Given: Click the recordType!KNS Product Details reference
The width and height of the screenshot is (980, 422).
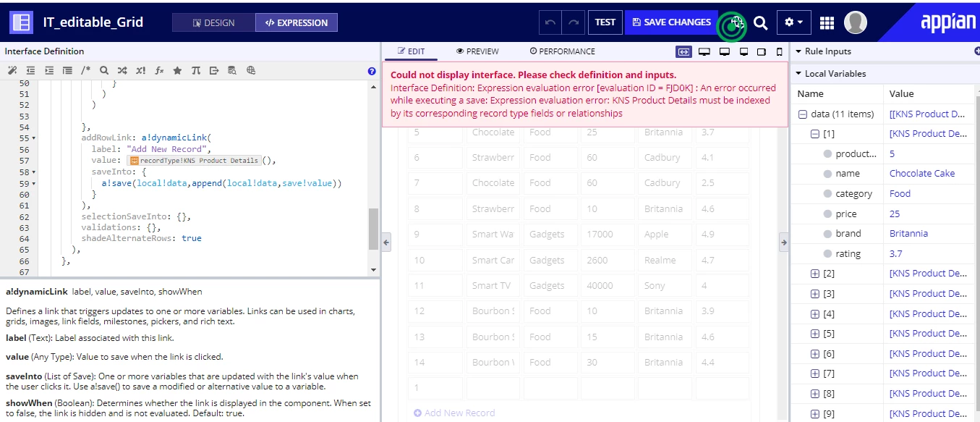Looking at the screenshot, I should click(194, 161).
